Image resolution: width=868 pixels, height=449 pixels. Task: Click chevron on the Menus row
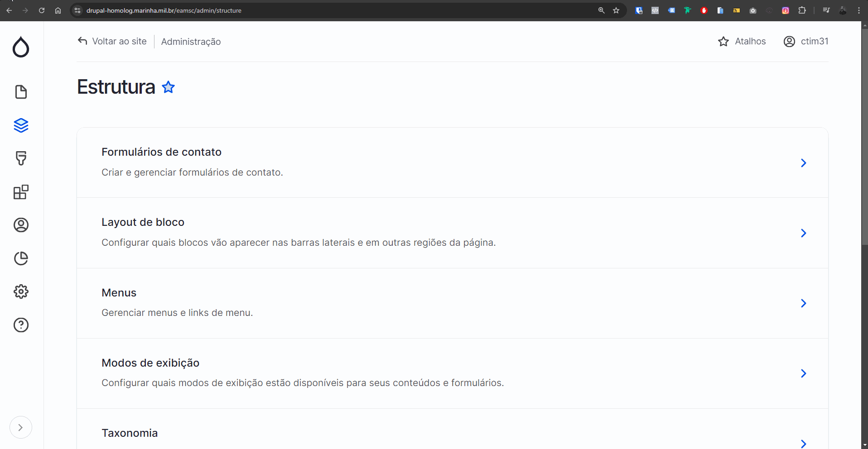(803, 303)
